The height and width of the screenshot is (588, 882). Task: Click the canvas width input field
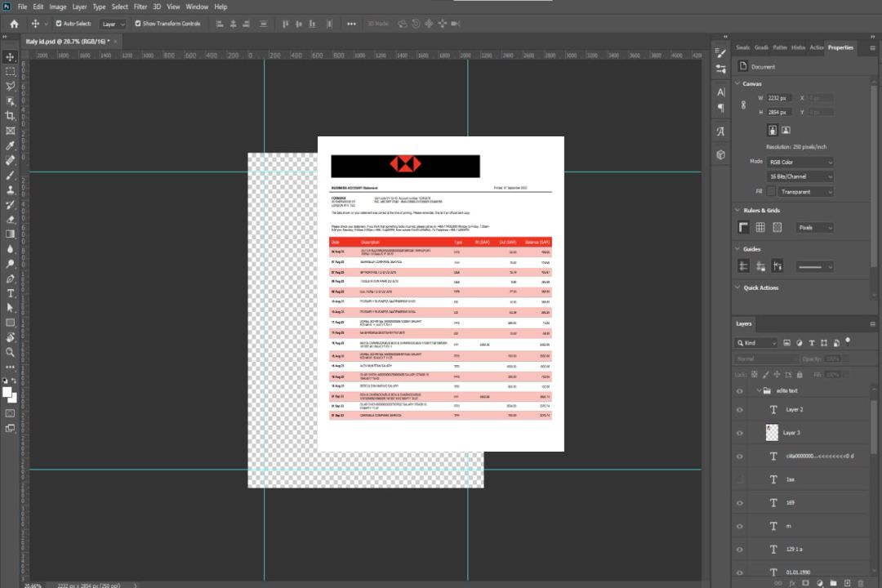(779, 98)
